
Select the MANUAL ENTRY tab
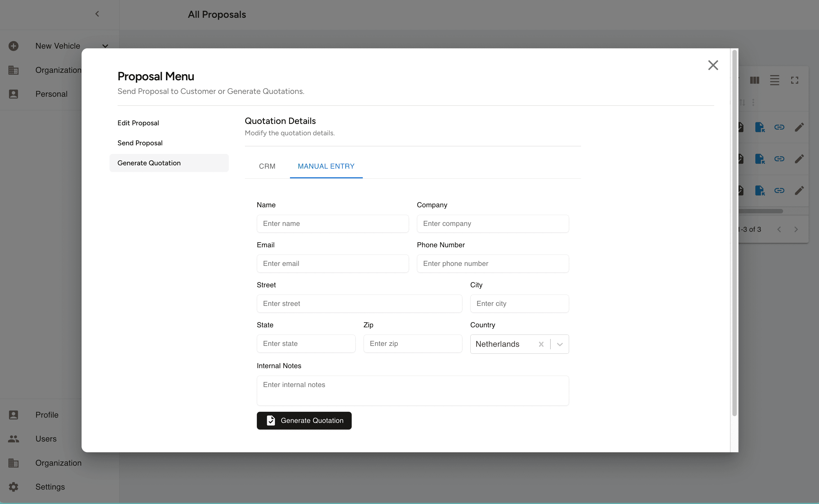click(x=326, y=166)
